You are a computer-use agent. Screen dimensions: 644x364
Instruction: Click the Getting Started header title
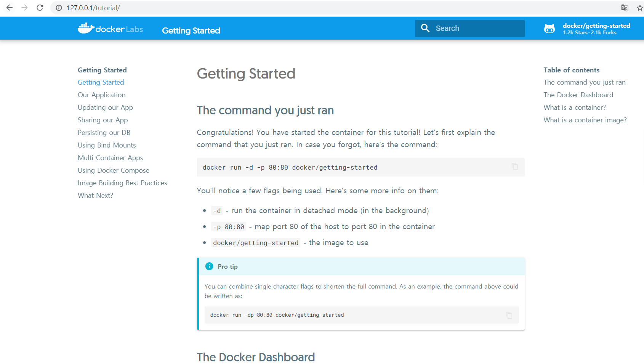pyautogui.click(x=191, y=30)
